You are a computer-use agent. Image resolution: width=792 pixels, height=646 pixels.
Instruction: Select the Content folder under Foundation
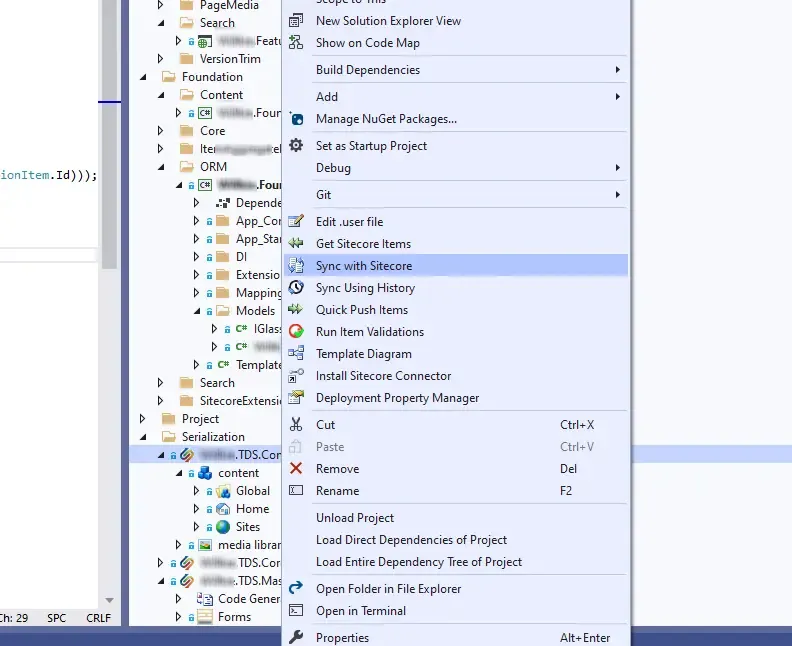(221, 95)
